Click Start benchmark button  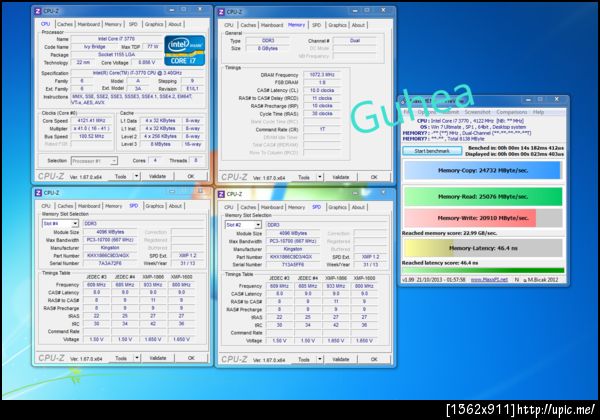pyautogui.click(x=432, y=151)
